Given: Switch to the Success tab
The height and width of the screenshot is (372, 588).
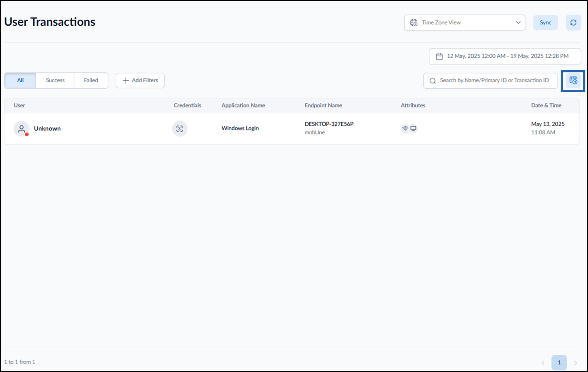Looking at the screenshot, I should [55, 80].
